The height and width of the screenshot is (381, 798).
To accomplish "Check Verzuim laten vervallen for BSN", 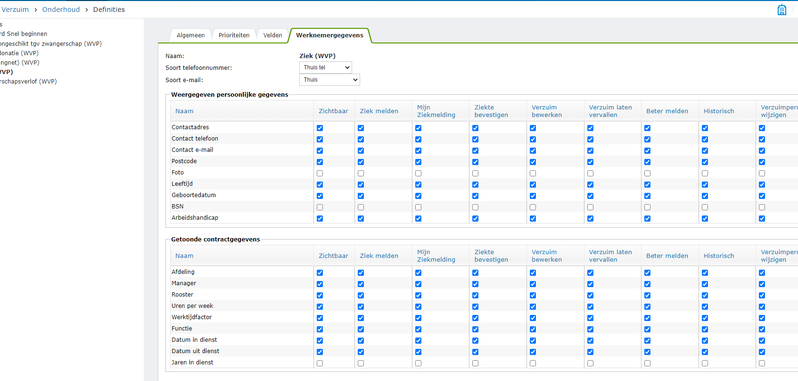I will coord(590,208).
